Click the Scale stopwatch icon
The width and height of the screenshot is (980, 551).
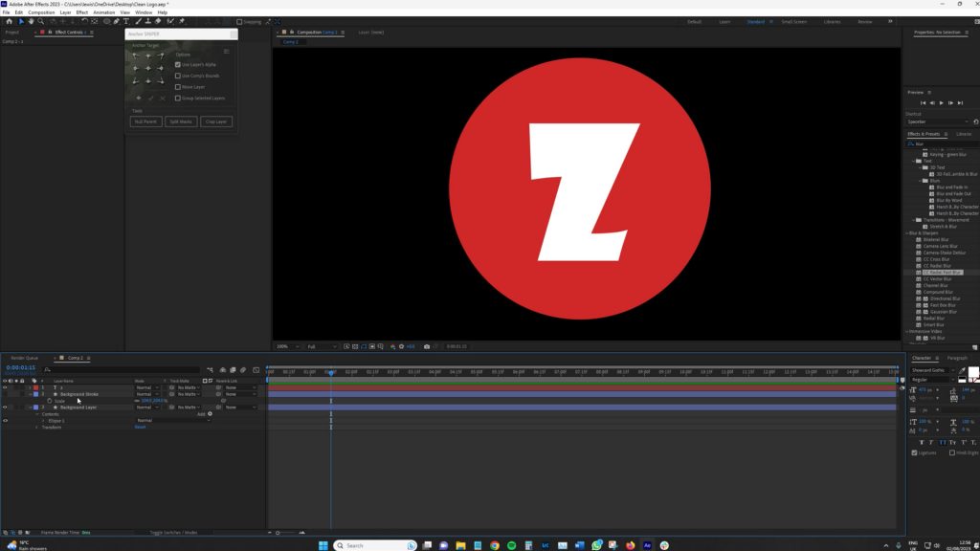50,401
